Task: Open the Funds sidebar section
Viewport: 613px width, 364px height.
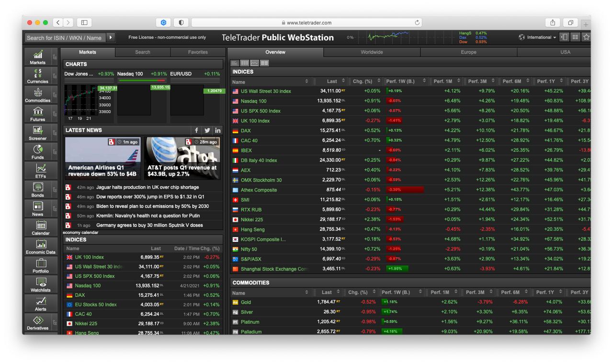Action: click(38, 152)
